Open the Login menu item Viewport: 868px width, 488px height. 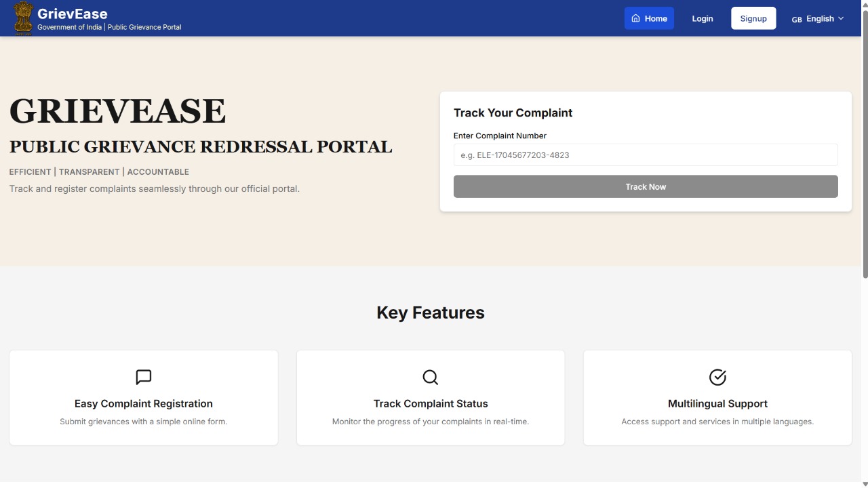[x=702, y=18]
